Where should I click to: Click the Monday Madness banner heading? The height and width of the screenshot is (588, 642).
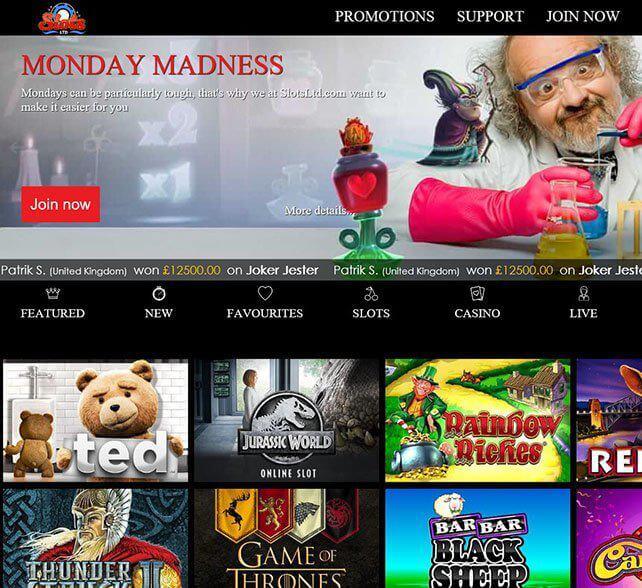152,65
